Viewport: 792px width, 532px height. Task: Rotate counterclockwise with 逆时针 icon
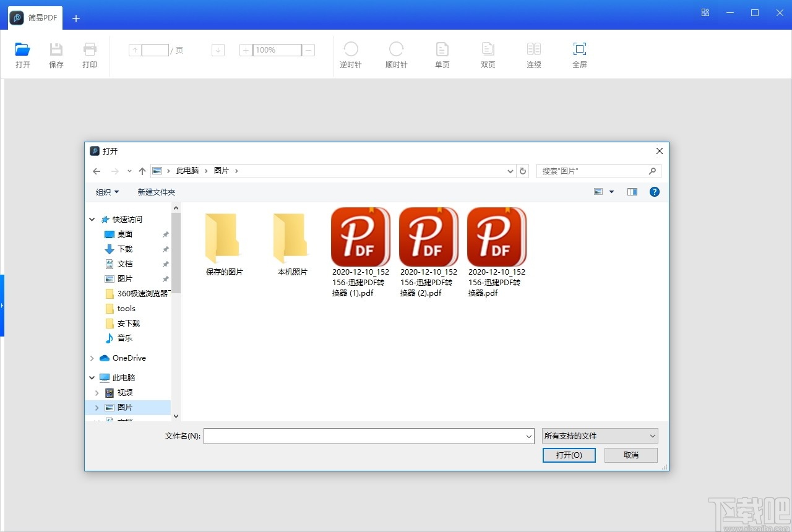pyautogui.click(x=351, y=49)
